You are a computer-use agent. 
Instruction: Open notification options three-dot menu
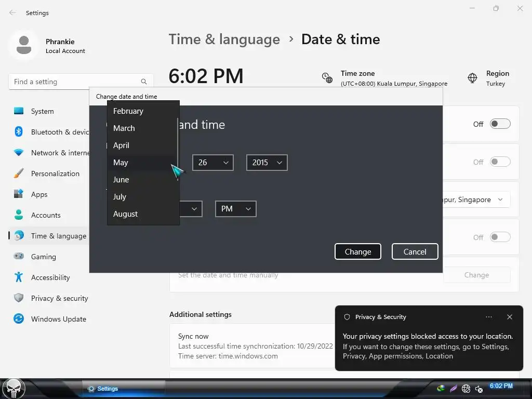pos(488,317)
